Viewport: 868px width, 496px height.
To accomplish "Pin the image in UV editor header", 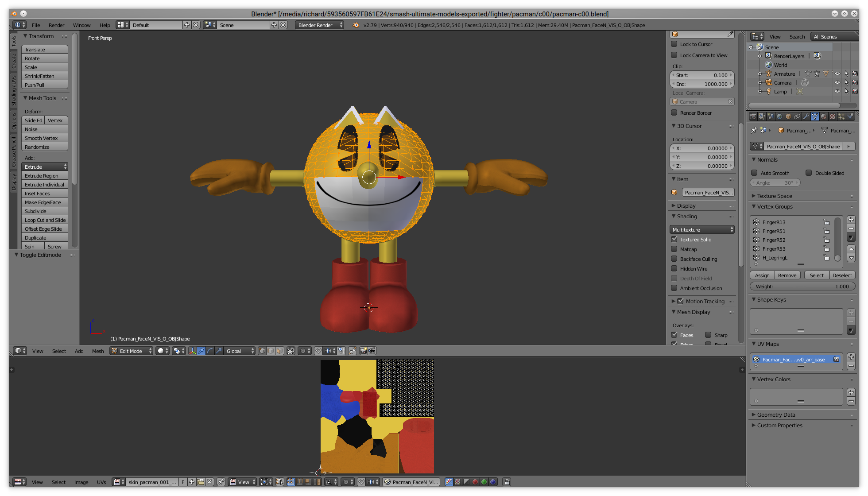I will [221, 482].
